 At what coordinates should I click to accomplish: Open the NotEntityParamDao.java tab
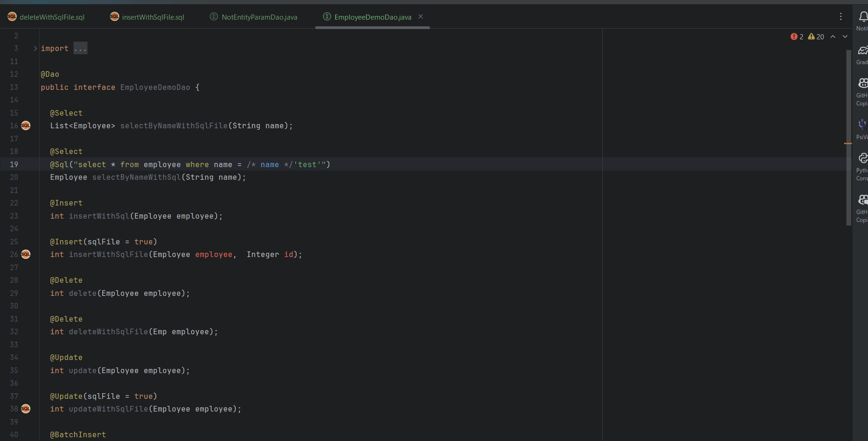pos(254,17)
